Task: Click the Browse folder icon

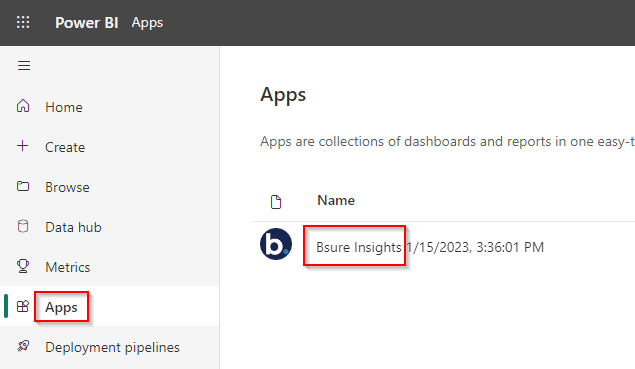Action: (23, 186)
